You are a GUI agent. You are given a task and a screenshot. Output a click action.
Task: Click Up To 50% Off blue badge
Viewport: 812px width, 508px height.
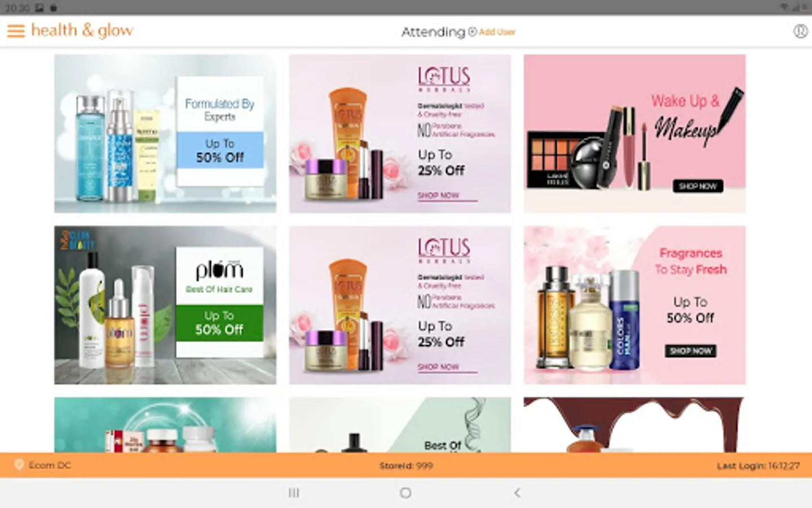click(220, 150)
